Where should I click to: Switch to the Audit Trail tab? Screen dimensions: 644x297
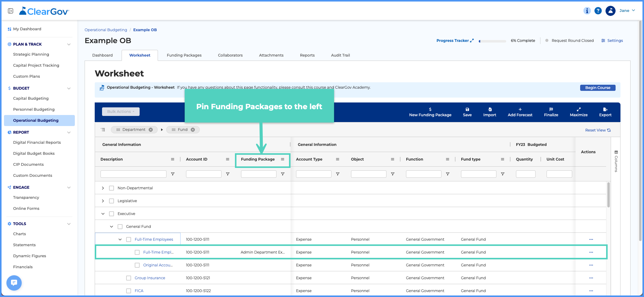(340, 55)
